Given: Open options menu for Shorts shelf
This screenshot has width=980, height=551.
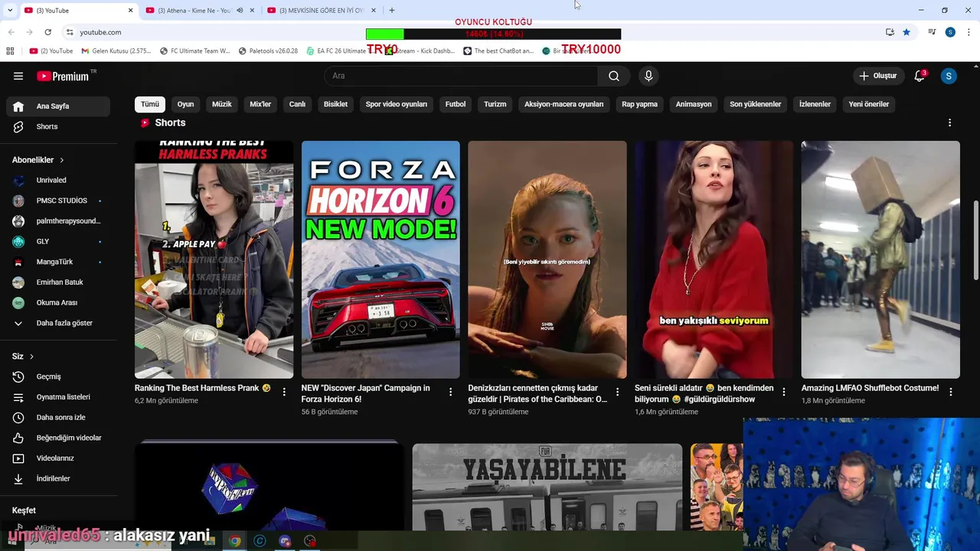Looking at the screenshot, I should (x=949, y=122).
